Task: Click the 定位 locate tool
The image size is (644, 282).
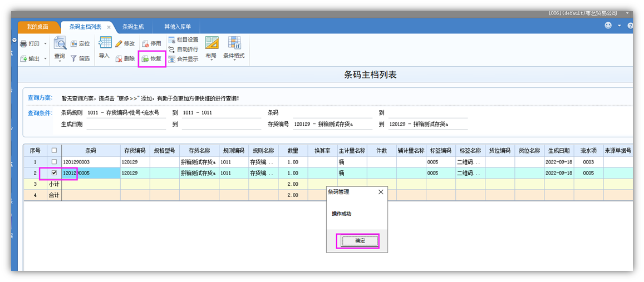Action: pos(80,43)
